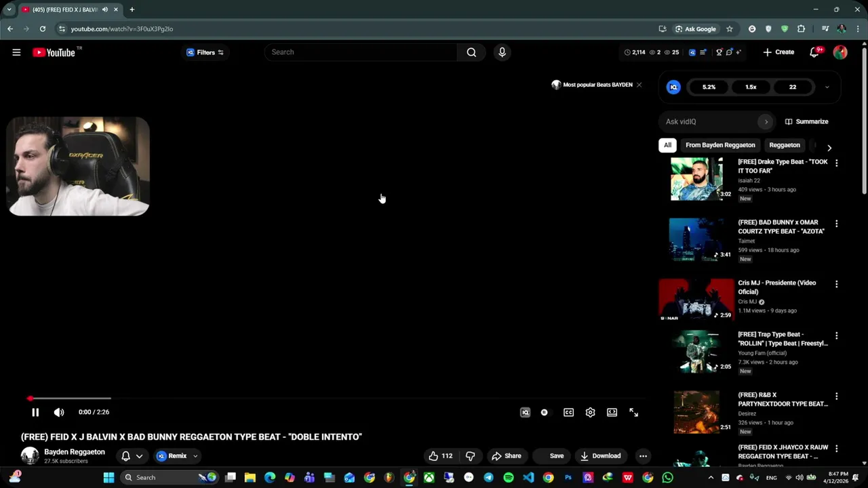Click the Ask Google button in address bar

(x=695, y=29)
